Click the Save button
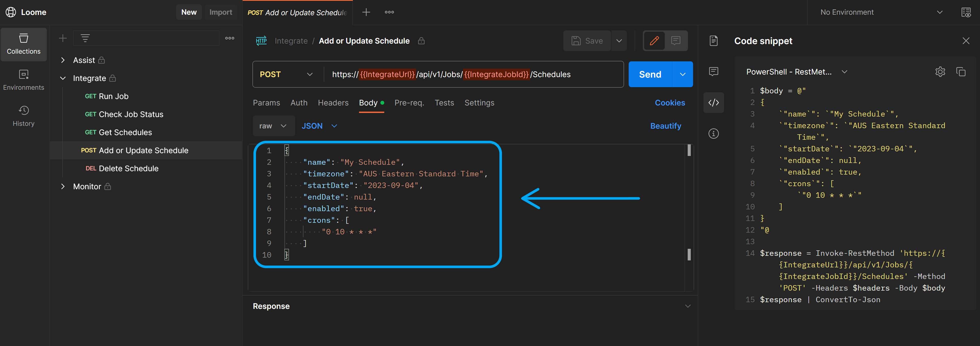980x346 pixels. point(587,41)
